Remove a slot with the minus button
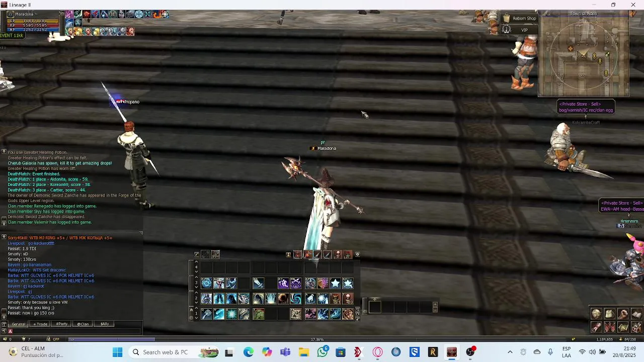Image resolution: width=644 pixels, height=362 pixels. (435, 310)
